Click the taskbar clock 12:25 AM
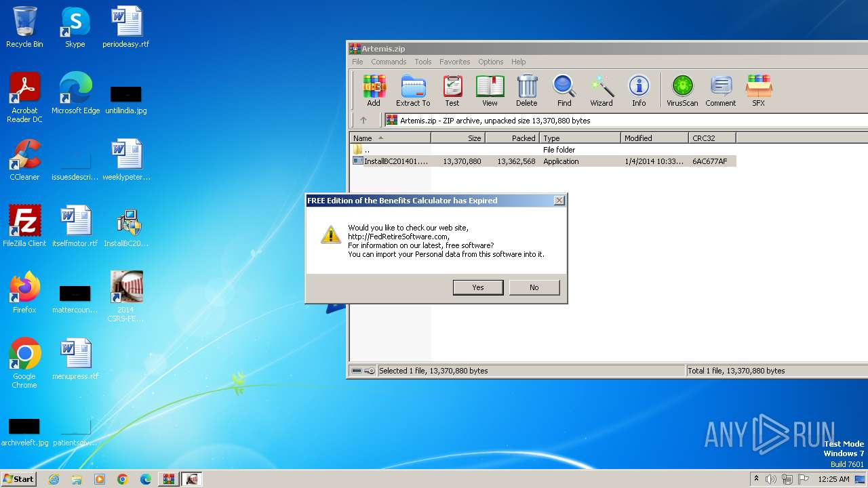The height and width of the screenshot is (488, 868). (x=833, y=479)
